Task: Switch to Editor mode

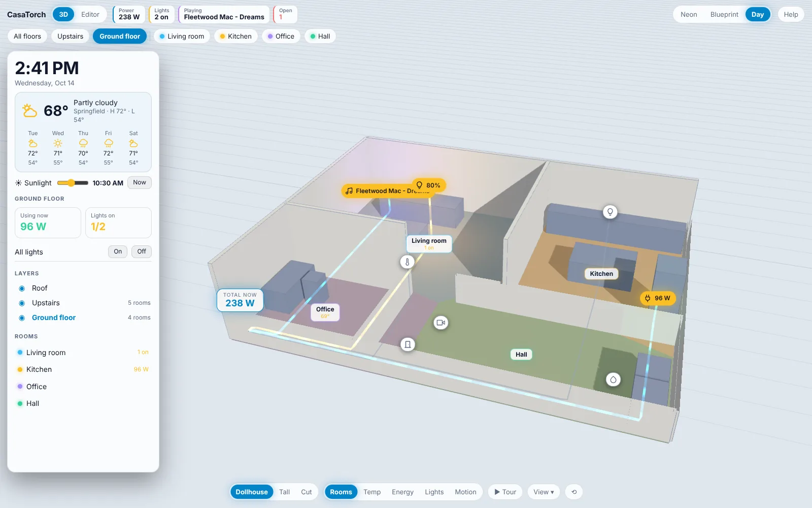Action: point(90,15)
